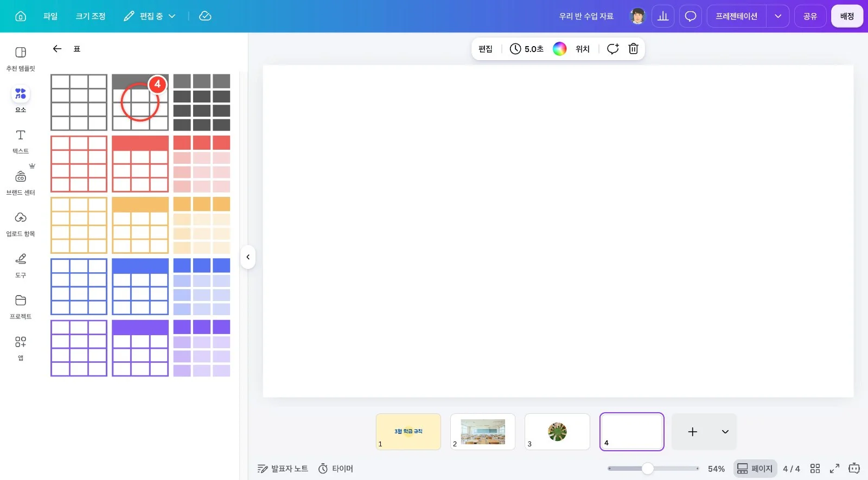Click the cloud save status icon
Viewport: 868px width, 480px height.
point(205,16)
